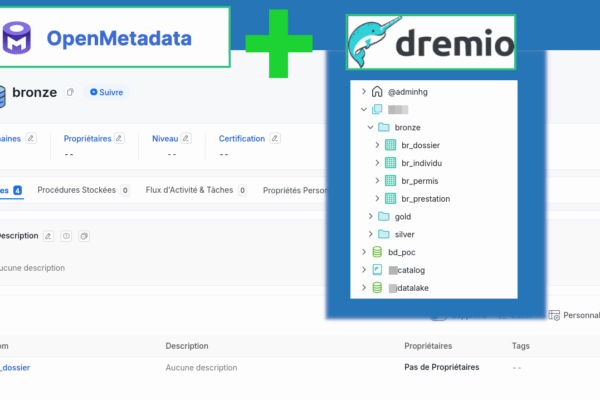Viewport: 600px width, 400px height.
Task: Expand the gold folder
Action: pyautogui.click(x=370, y=216)
